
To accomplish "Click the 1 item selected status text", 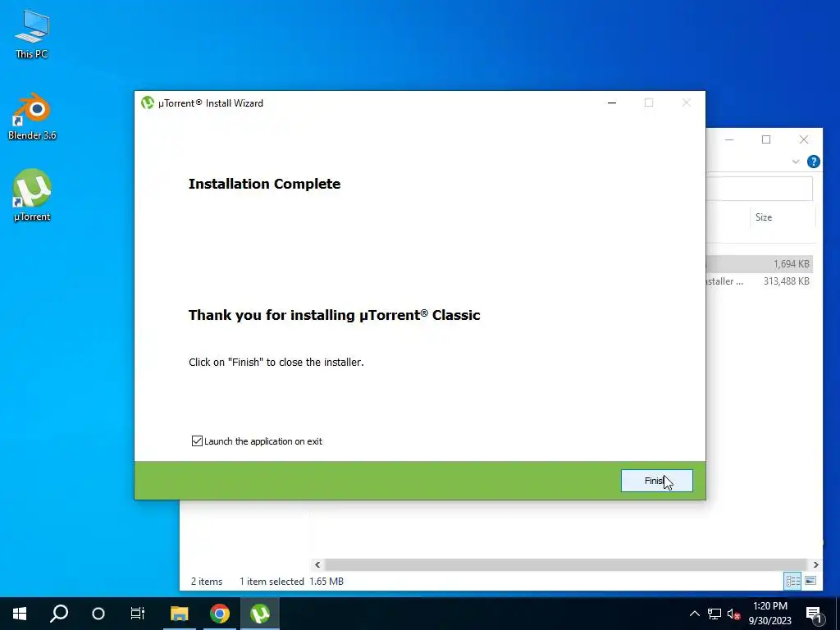I will click(272, 582).
